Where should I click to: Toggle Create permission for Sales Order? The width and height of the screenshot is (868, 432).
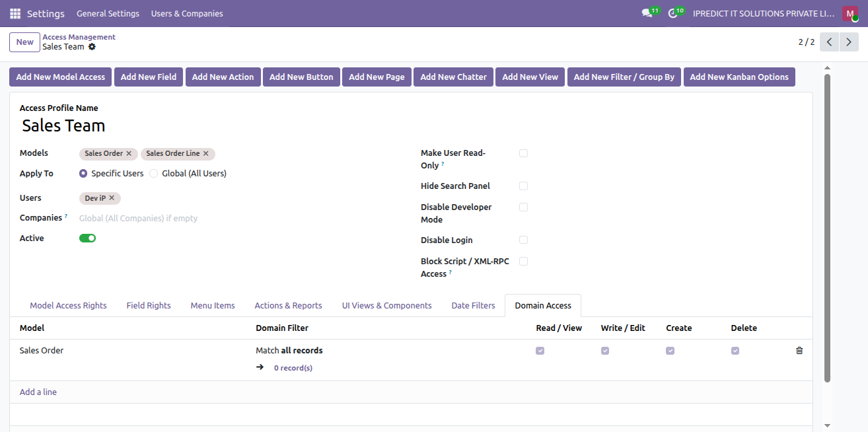(x=670, y=351)
